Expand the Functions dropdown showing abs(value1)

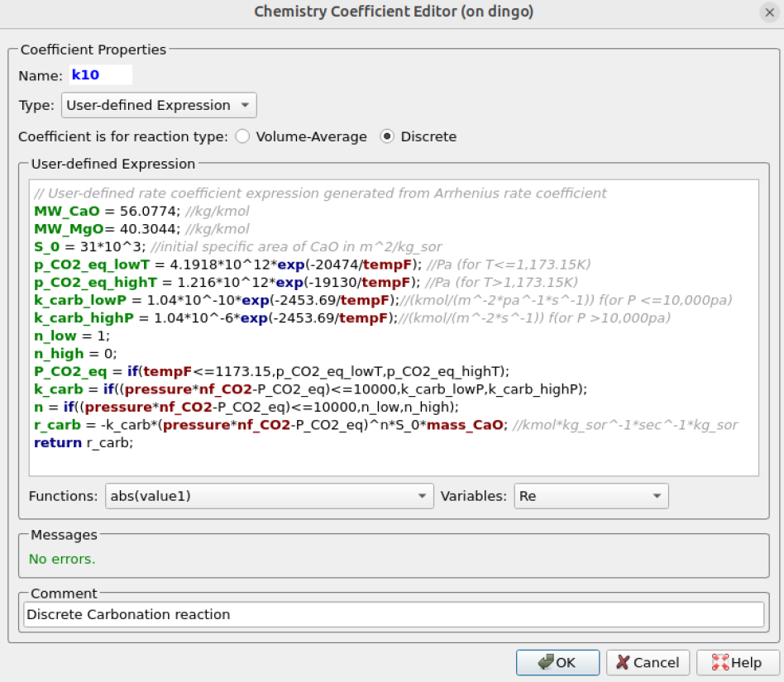coord(269,496)
